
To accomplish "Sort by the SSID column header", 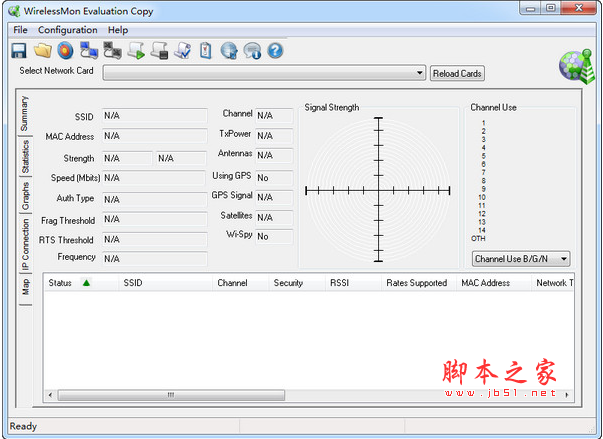I will coord(165,283).
